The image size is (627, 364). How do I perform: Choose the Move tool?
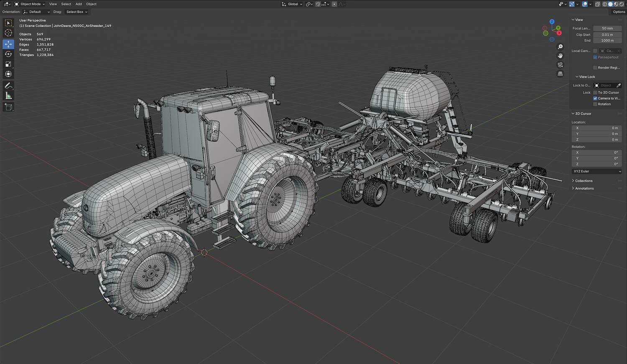(8, 44)
